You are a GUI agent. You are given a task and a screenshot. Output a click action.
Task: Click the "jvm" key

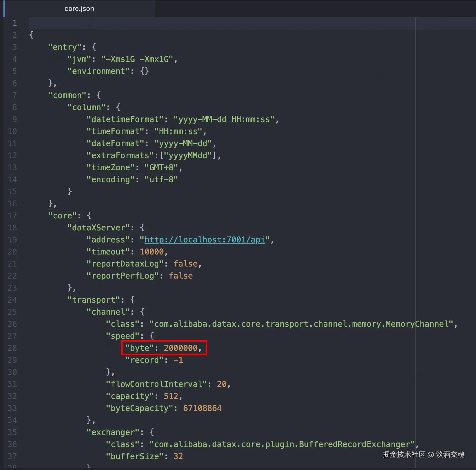click(79, 59)
